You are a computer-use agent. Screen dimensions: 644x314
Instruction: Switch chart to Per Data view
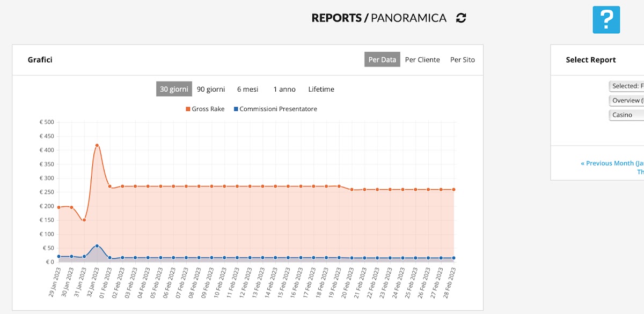click(382, 60)
